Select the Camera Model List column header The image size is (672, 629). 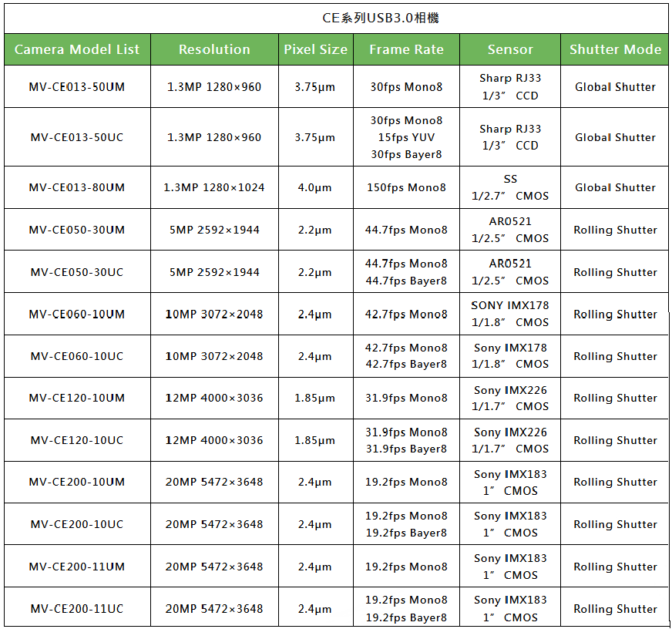tap(77, 49)
